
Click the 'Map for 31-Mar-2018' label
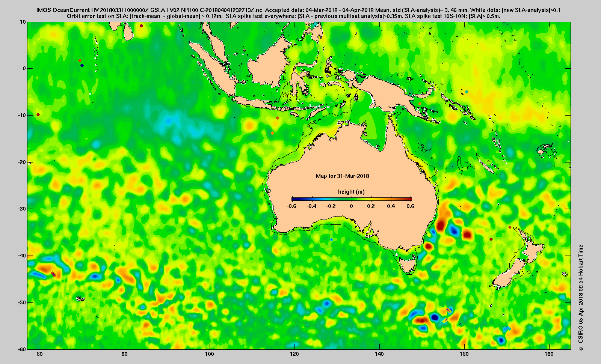tap(342, 176)
